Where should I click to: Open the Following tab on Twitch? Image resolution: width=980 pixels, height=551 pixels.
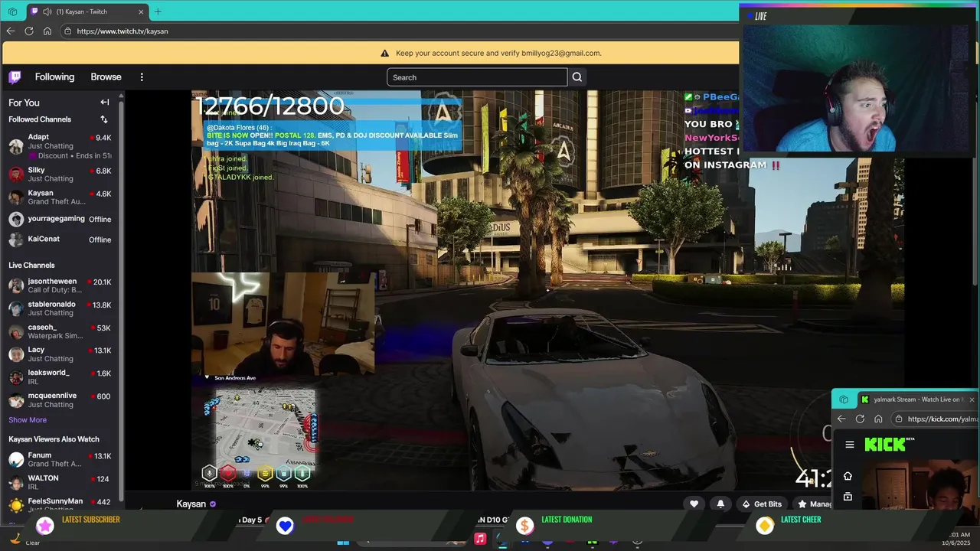54,77
